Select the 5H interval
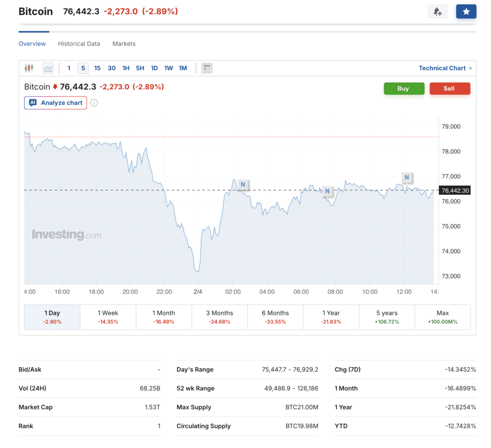Viewport: 491px width, 448px height. pyautogui.click(x=140, y=68)
